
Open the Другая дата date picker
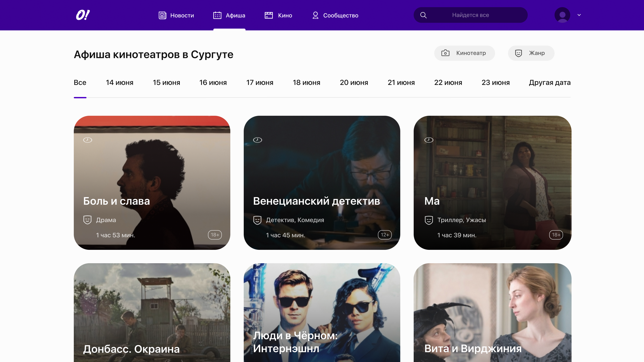[549, 82]
